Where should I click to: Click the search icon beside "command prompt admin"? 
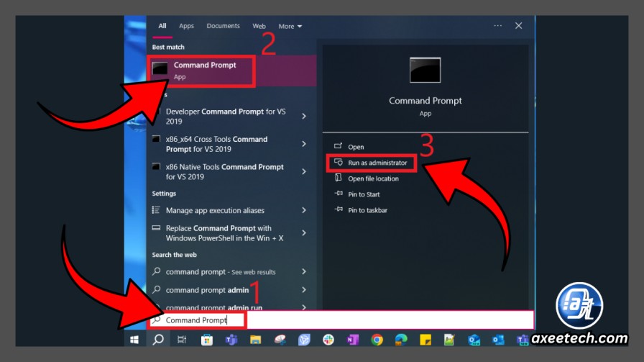coord(156,289)
